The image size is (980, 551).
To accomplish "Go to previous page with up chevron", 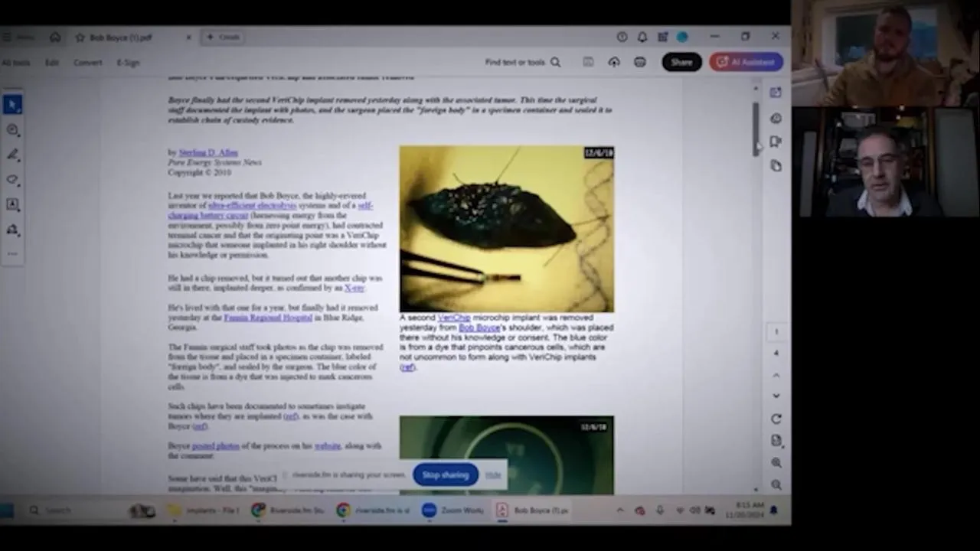I will pos(776,375).
